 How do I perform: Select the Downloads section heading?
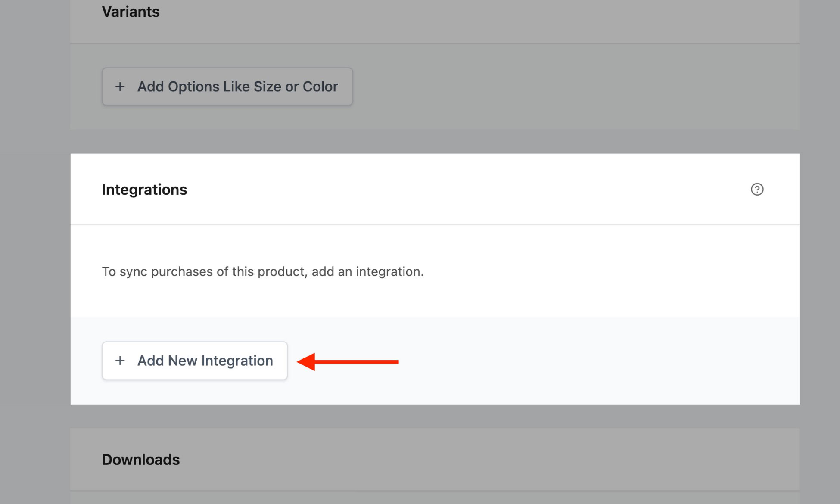141,460
